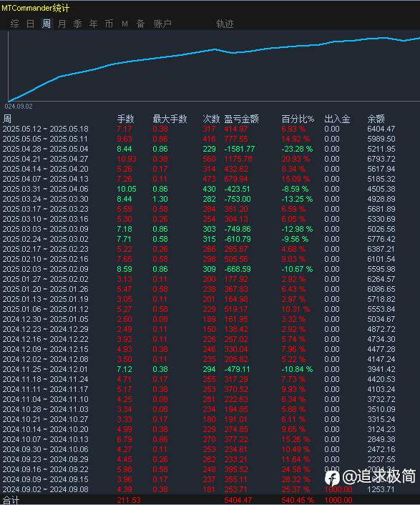420x505 pixels.
Task: Switch to the 币 currency tab
Action: tap(109, 24)
